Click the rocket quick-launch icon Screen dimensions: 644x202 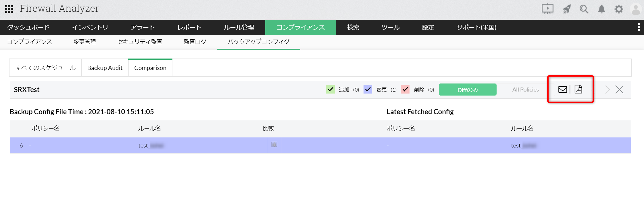[x=566, y=9]
